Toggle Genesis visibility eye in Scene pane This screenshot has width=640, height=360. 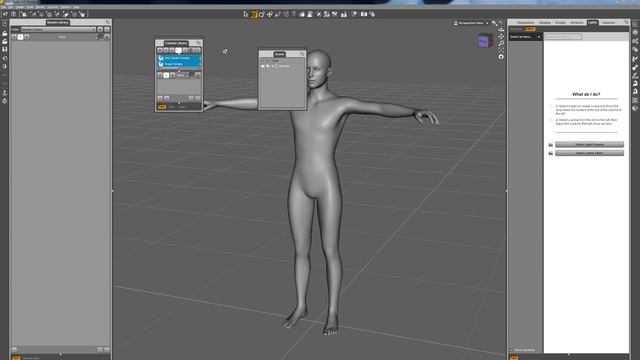click(262, 66)
